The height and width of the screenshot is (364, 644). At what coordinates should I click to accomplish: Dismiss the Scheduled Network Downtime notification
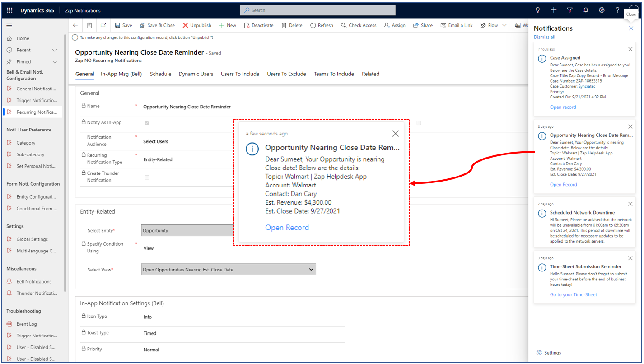[630, 204]
